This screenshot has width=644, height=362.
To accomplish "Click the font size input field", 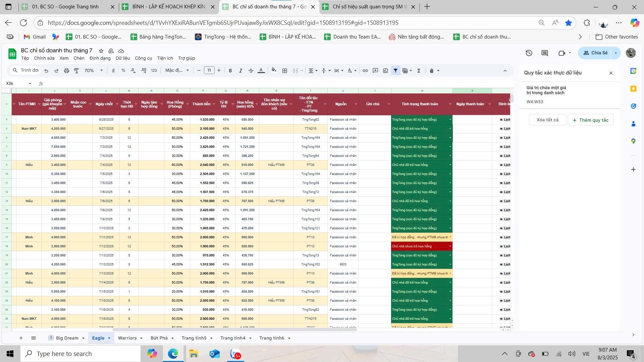I will 209,71.
